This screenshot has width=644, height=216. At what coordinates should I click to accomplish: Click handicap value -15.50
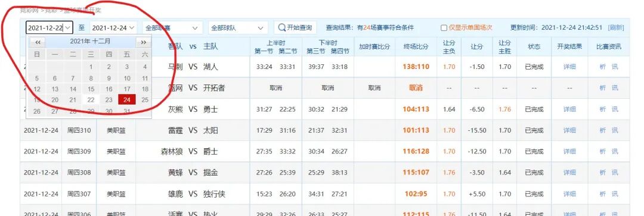(476, 130)
